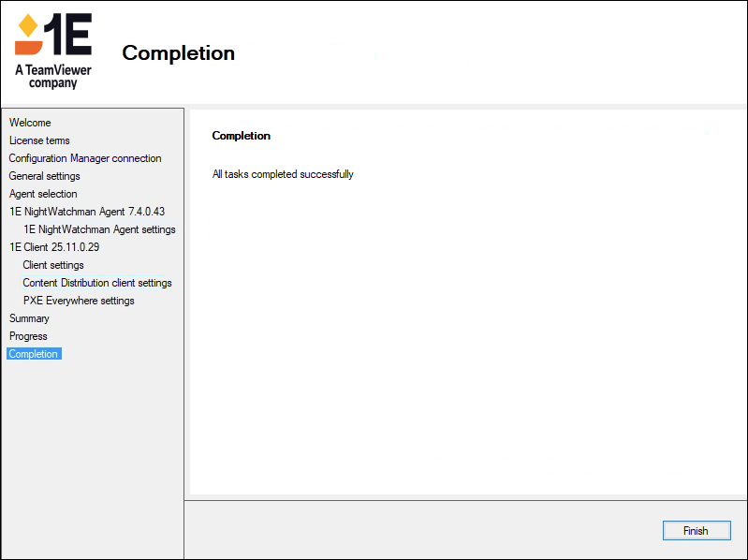Viewport: 748px width, 560px height.
Task: Click the highlighted Completion sidebar item
Action: tap(34, 354)
